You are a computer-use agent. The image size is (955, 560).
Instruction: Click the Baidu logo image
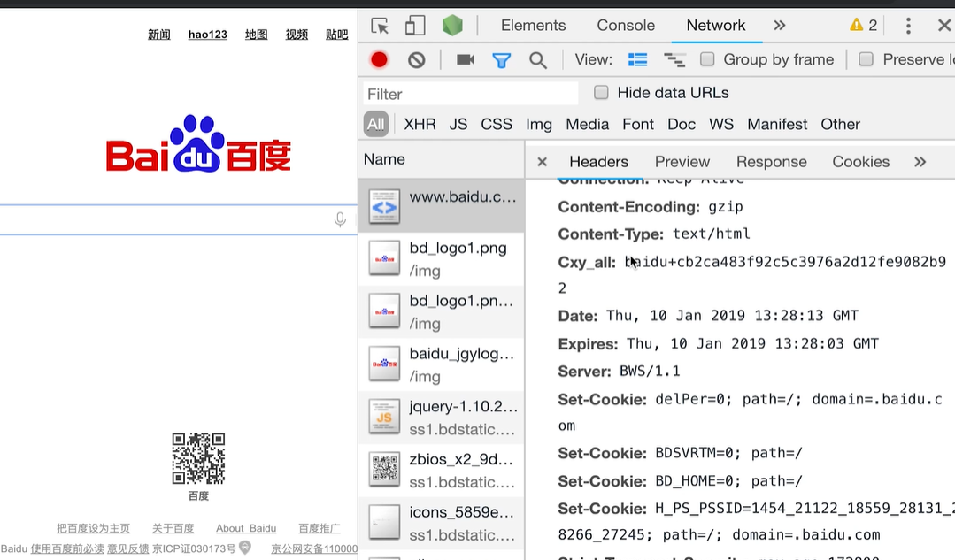(x=198, y=143)
